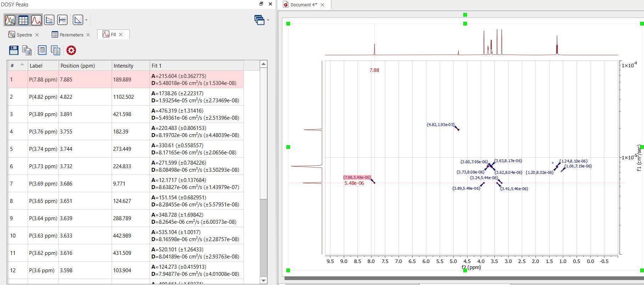This screenshot has width=644, height=285.
Task: Close the Document 4* tab
Action: (322, 5)
